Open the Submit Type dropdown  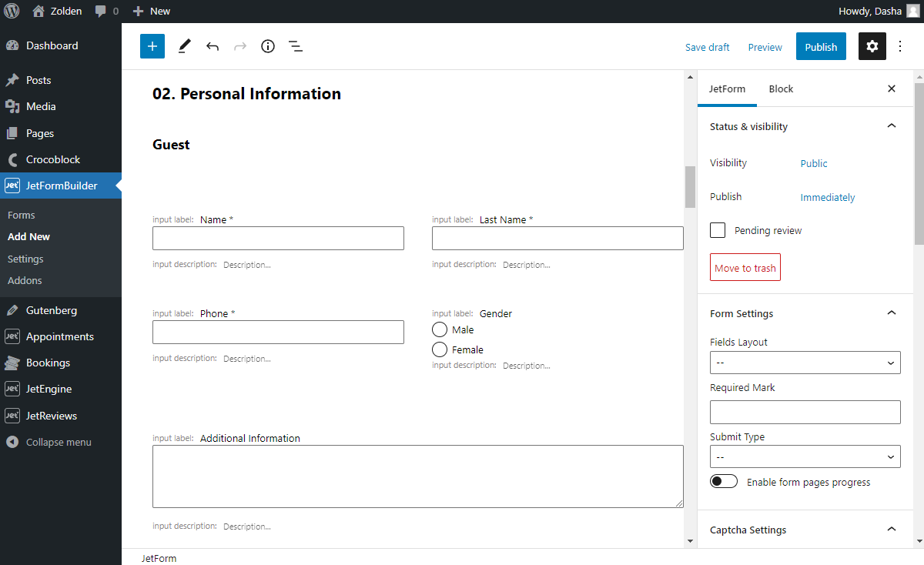[805, 456]
